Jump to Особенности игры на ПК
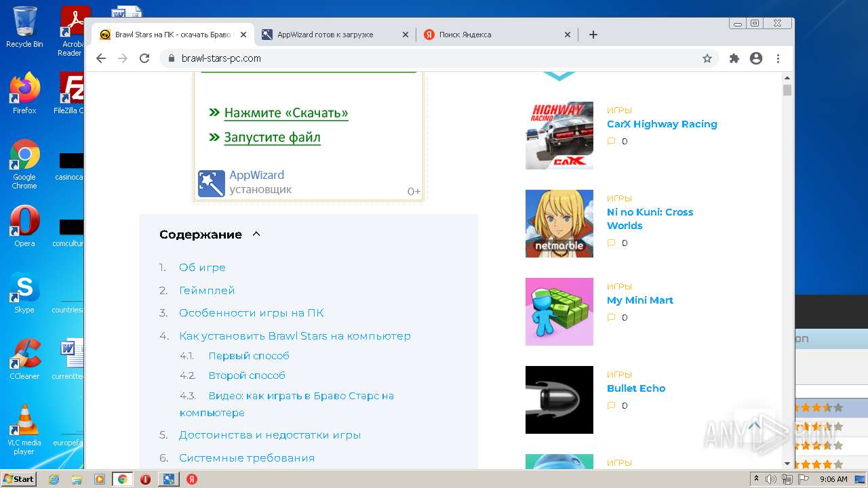Image resolution: width=868 pixels, height=488 pixels. pyautogui.click(x=251, y=313)
